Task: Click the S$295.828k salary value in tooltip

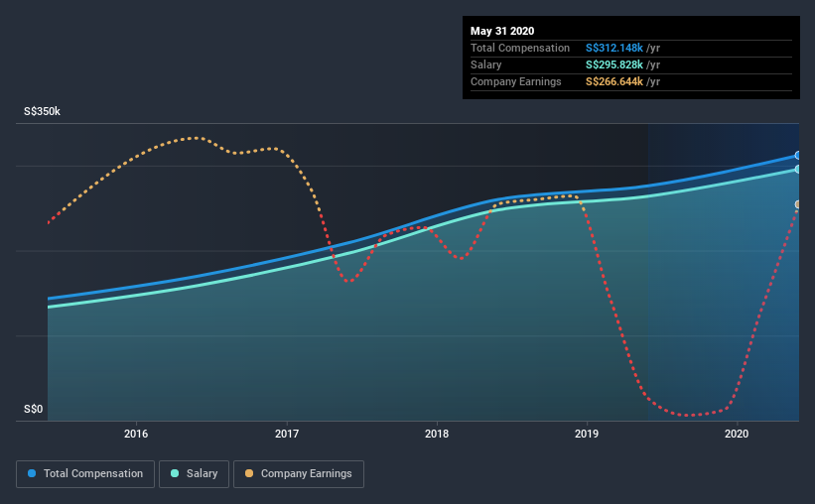Action: coord(614,64)
